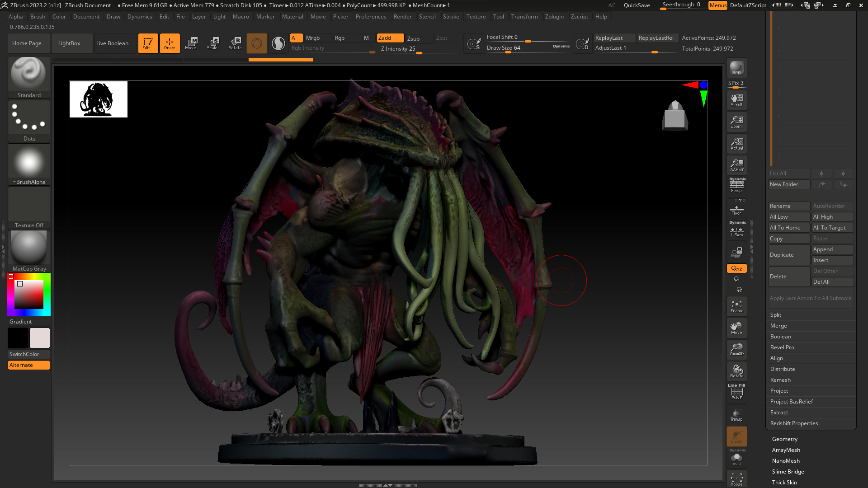Expand the ArrayMesh palette

786,450
